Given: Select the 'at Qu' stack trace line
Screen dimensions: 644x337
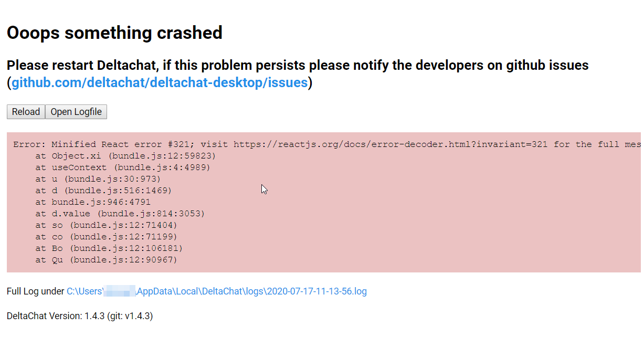Looking at the screenshot, I should [107, 260].
